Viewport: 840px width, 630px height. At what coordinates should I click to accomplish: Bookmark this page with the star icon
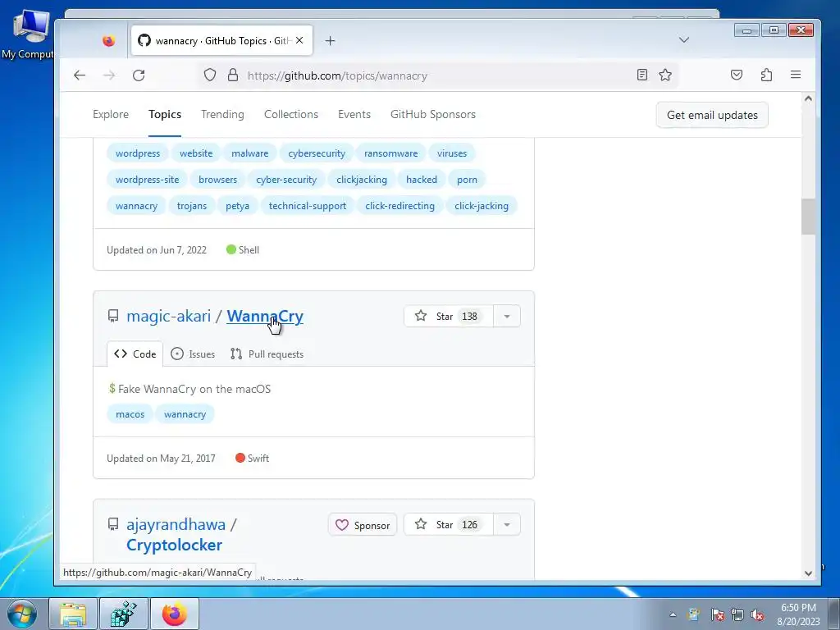click(x=665, y=75)
